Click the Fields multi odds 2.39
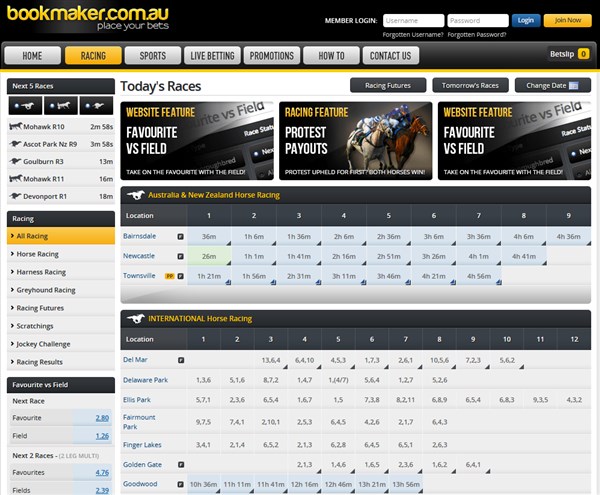Screen dimensions: 600x495 click(x=102, y=490)
